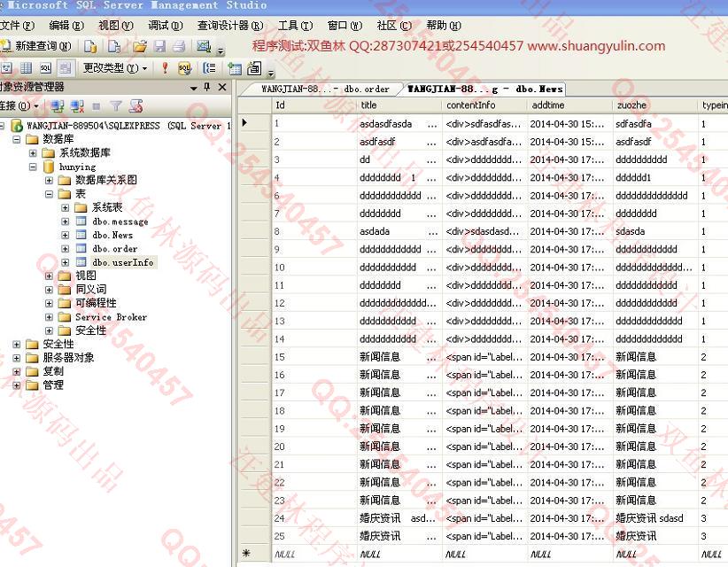This screenshot has width=728, height=567.
Task: Expand the 系统数据库 node
Action: pos(33,152)
